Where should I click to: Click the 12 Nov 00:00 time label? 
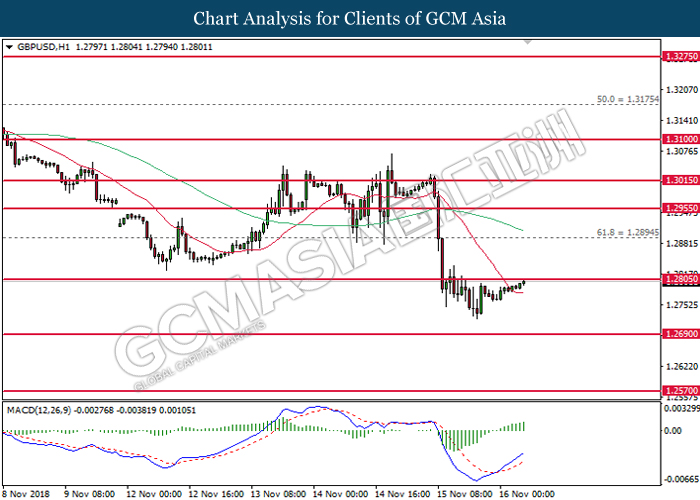pos(154,494)
